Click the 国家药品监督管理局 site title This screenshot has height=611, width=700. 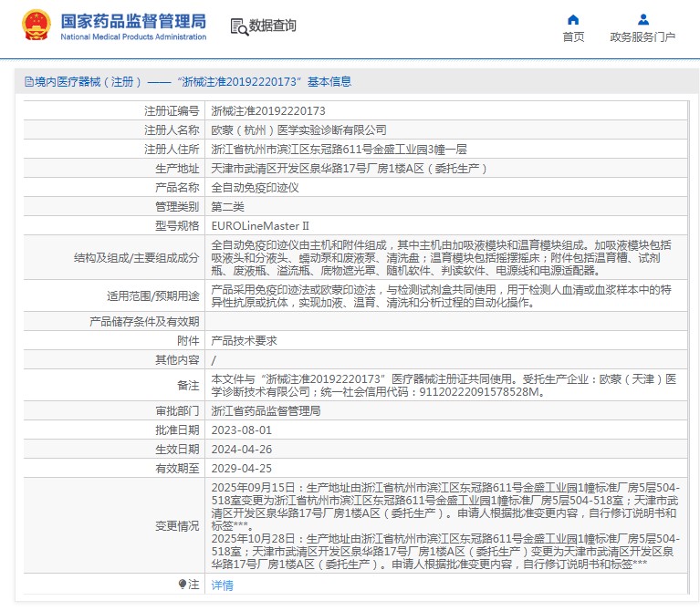[x=133, y=20]
